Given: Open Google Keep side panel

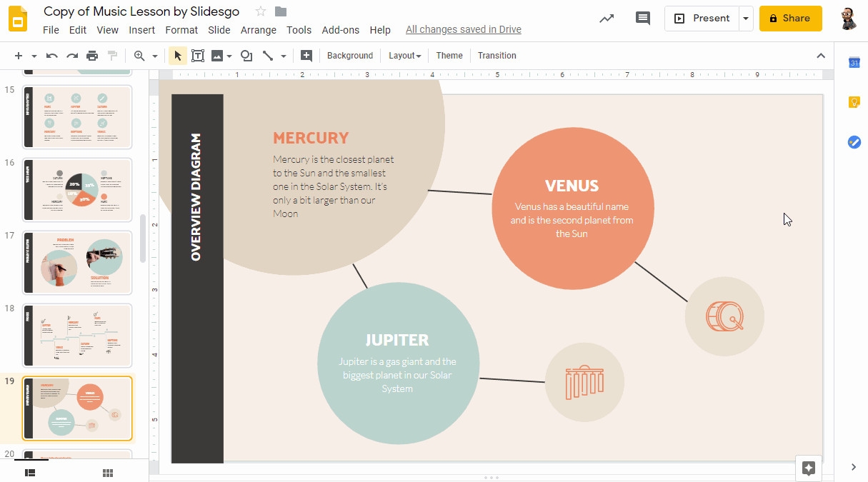Looking at the screenshot, I should click(854, 102).
